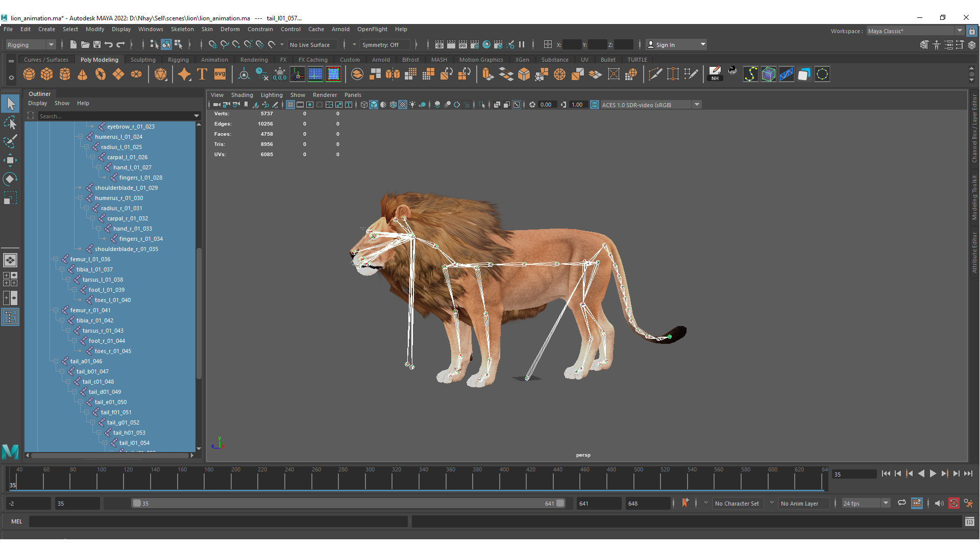Viewport: 980px width, 551px height.
Task: Toggle Snap to curves magnet
Action: pyautogui.click(x=225, y=45)
